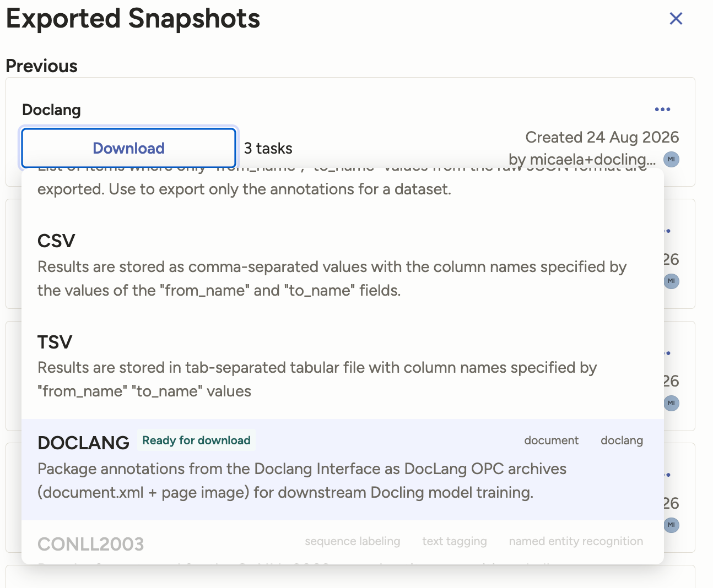Viewport: 713px width, 588px height.
Task: Click the document tag on DOCLANG
Action: pyautogui.click(x=551, y=440)
